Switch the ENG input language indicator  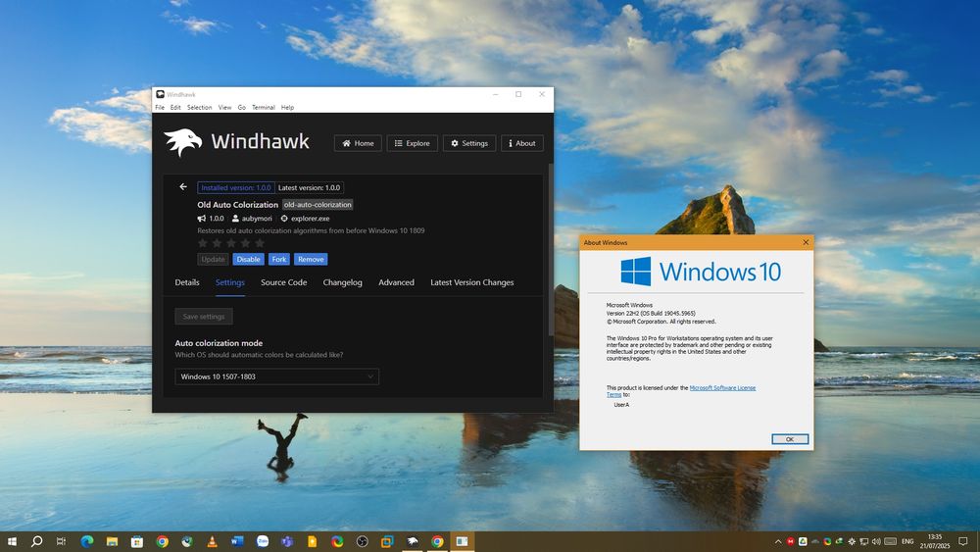907,541
